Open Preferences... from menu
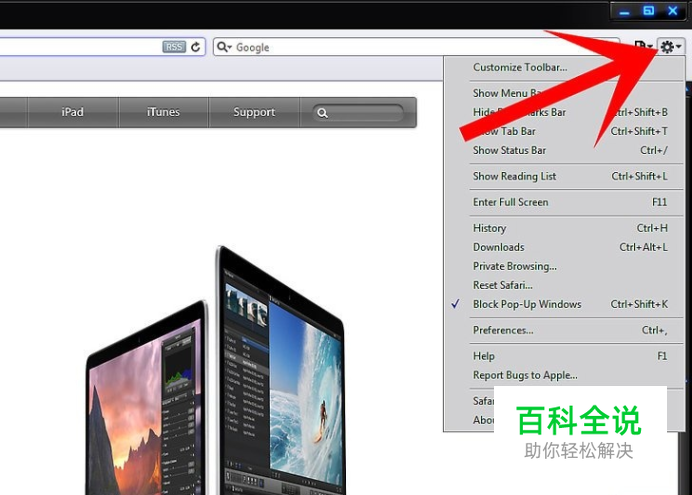Image resolution: width=692 pixels, height=495 pixels. pos(564,330)
